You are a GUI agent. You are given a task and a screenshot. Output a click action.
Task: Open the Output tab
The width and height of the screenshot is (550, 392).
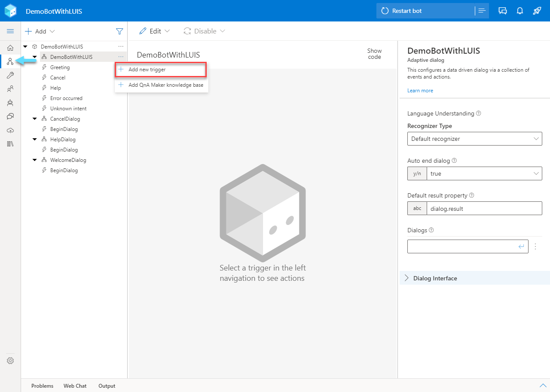[107, 386]
